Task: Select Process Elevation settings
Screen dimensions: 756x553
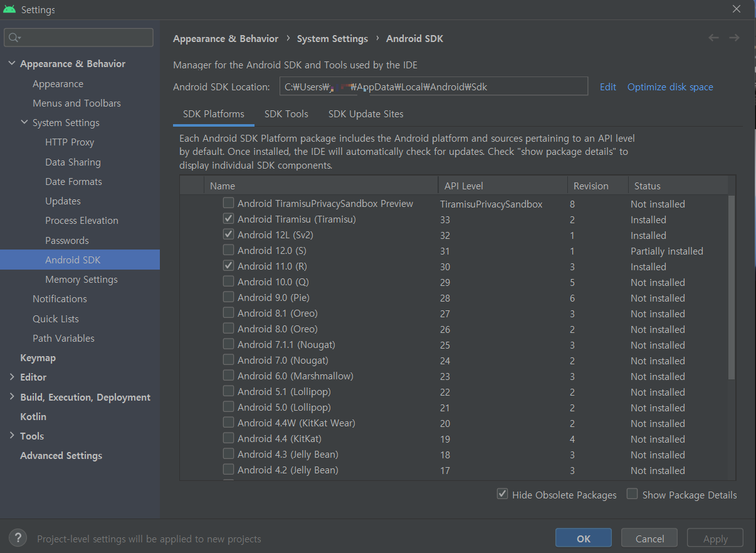Action: (x=81, y=221)
